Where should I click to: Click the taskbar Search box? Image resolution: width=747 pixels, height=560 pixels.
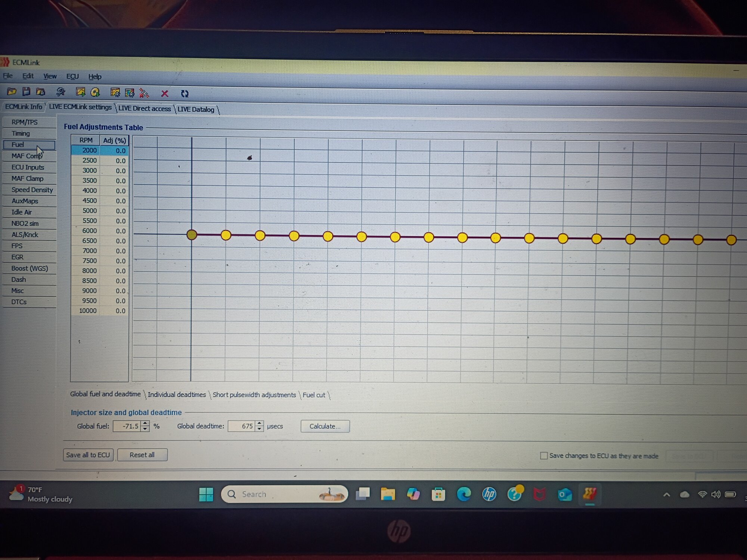[285, 494]
